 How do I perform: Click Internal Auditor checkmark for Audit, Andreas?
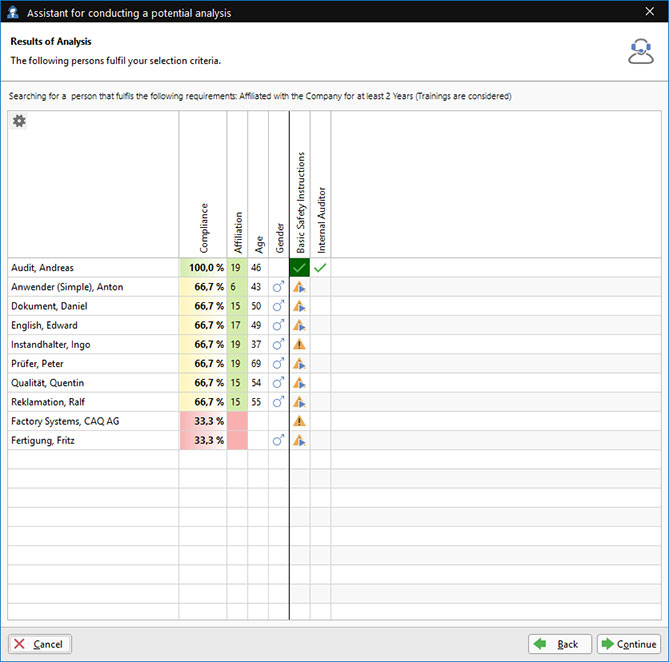coord(320,268)
